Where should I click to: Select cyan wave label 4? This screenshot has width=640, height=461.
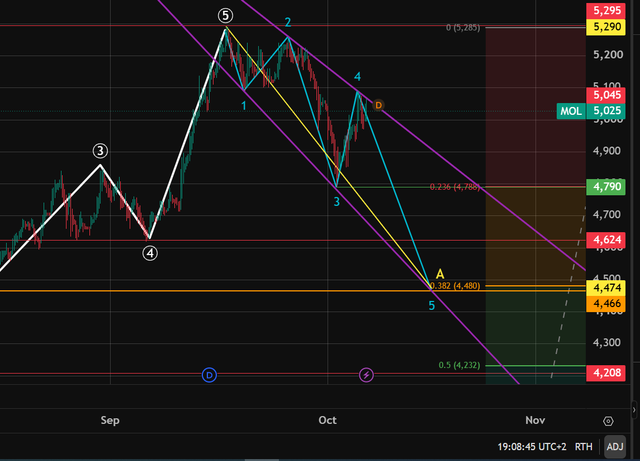pos(357,76)
